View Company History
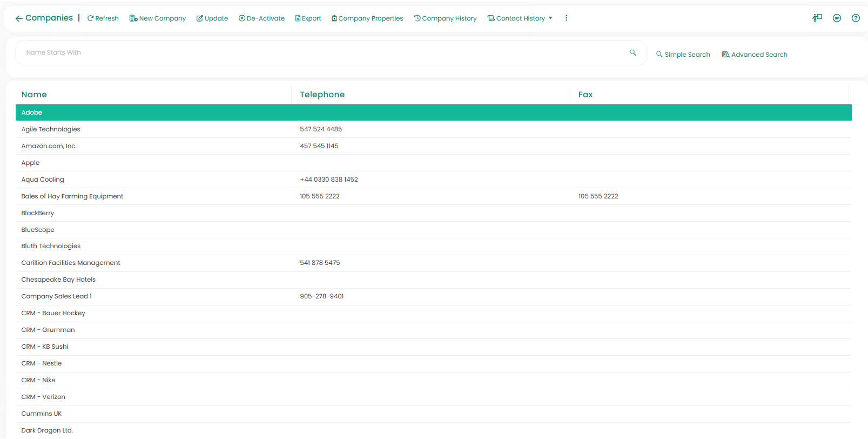This screenshot has height=439, width=868. click(x=446, y=18)
